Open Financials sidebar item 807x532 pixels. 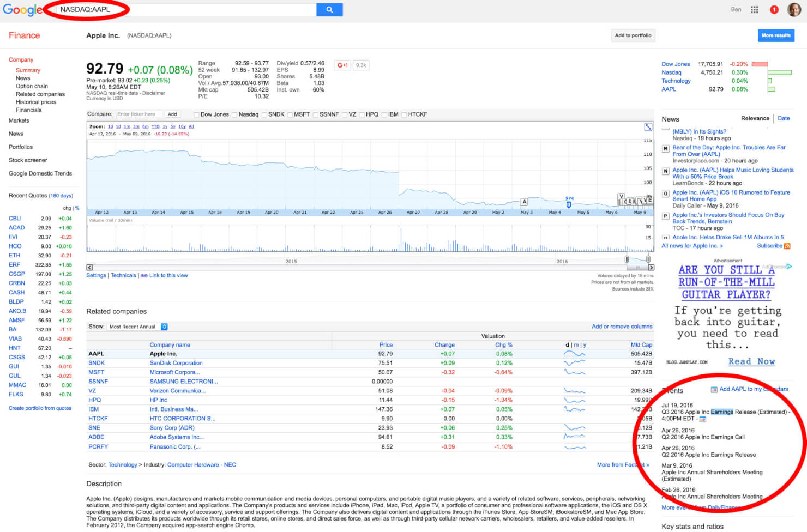pyautogui.click(x=28, y=110)
